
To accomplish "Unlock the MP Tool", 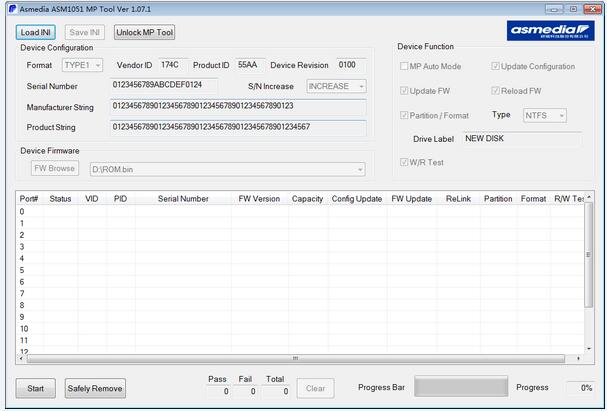I will click(x=144, y=33).
